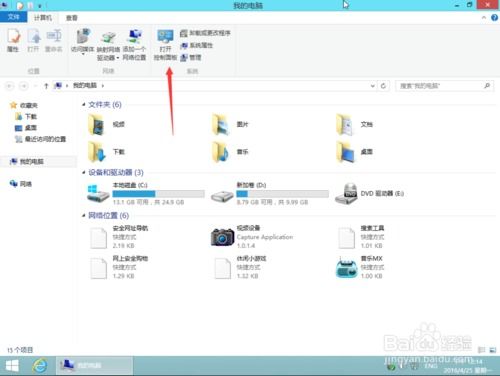Open the File (文件) menu tab

tap(13, 17)
